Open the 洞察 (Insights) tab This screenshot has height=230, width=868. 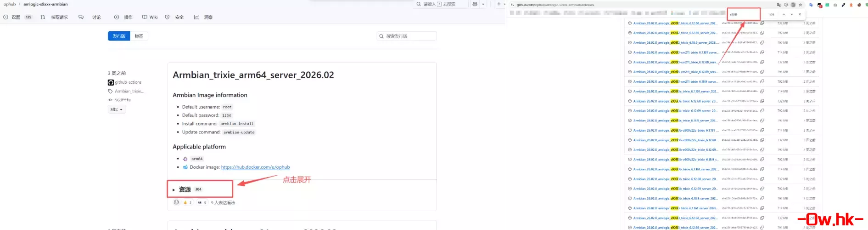pyautogui.click(x=203, y=17)
